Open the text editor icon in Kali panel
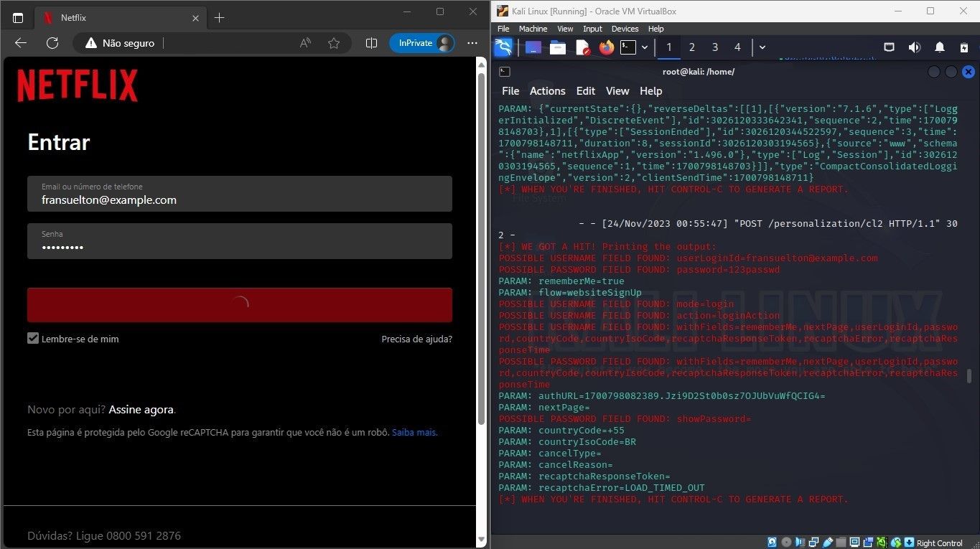980x549 pixels. pyautogui.click(x=582, y=48)
